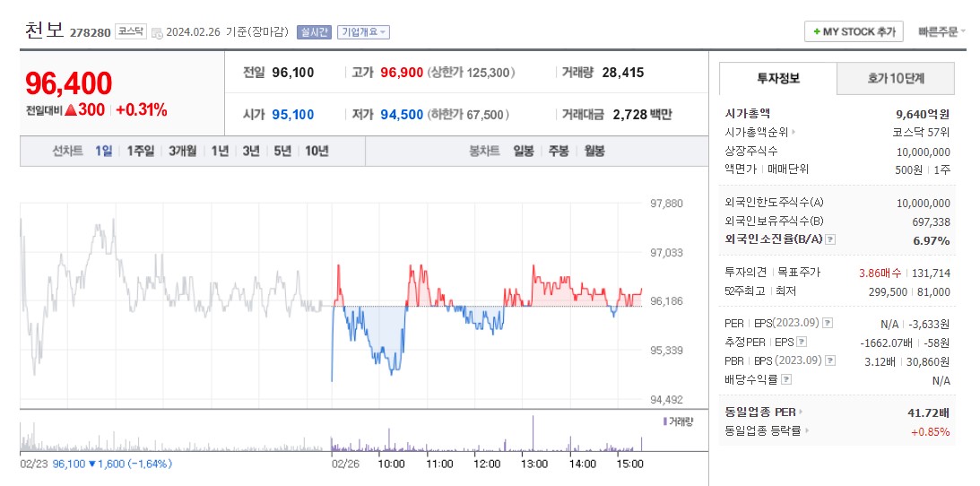Click the 13:00 time axis label

[534, 464]
